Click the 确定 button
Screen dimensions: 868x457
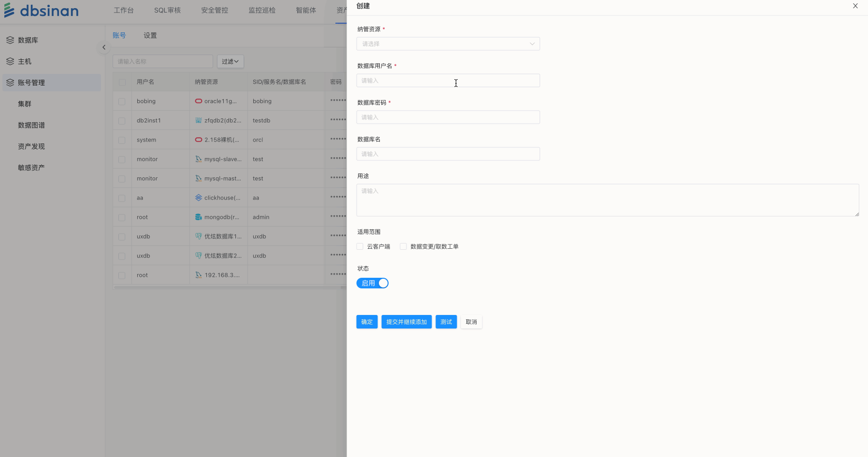(x=367, y=322)
